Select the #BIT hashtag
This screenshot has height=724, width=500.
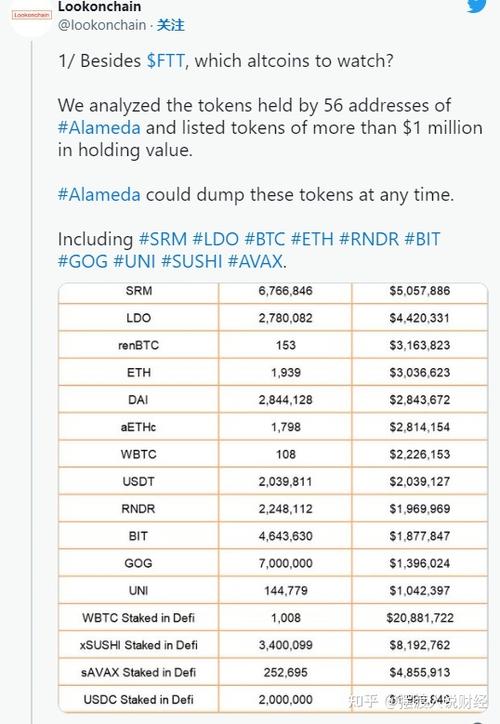422,239
